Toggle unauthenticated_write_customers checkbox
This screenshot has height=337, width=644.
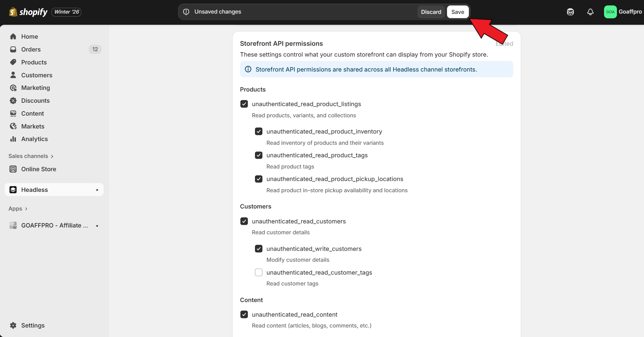pos(259,249)
